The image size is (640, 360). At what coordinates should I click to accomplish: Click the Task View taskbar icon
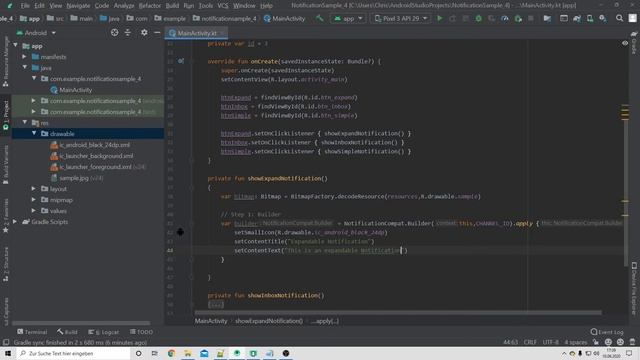pyautogui.click(x=155, y=353)
